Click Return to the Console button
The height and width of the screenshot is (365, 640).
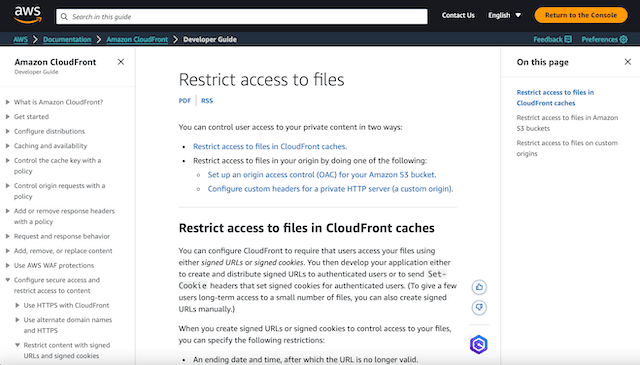(581, 15)
